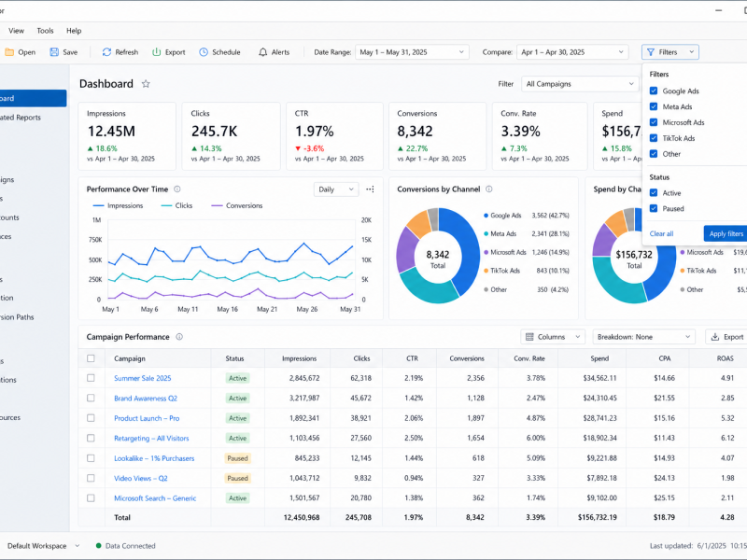This screenshot has width=747, height=560.
Task: Expand the Date Range dropdown
Action: coord(412,52)
